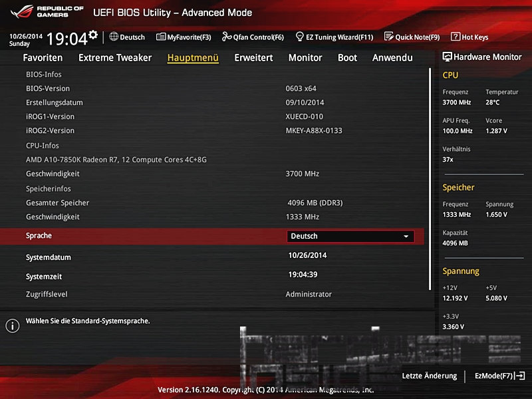Open the Erweitert tab
This screenshot has width=532, height=399.
[x=253, y=58]
